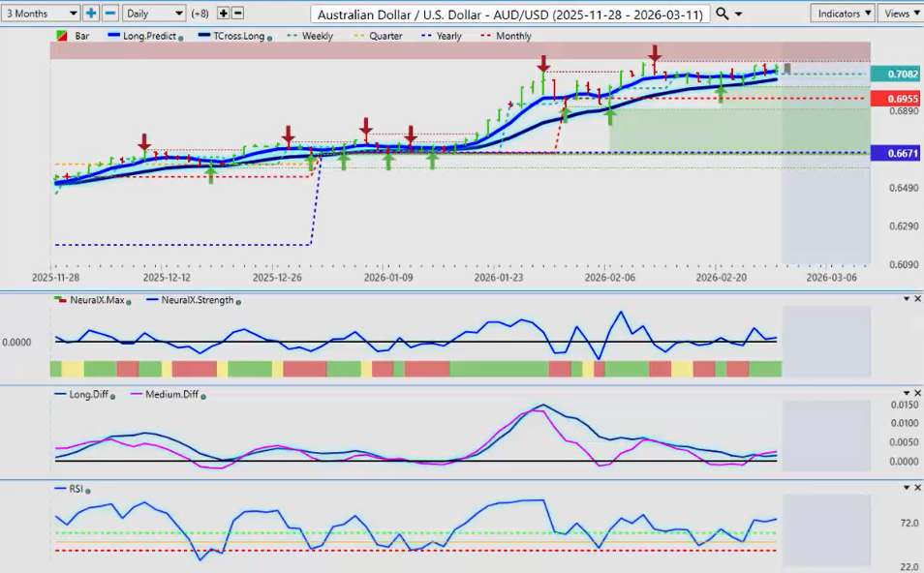Close the RSI indicator panel

coord(917,489)
